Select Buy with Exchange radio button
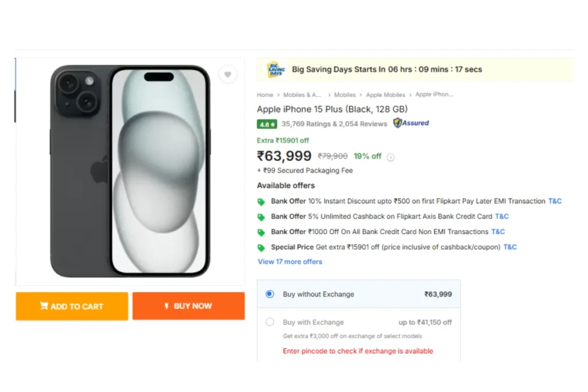The height and width of the screenshot is (392, 588). coord(270,322)
